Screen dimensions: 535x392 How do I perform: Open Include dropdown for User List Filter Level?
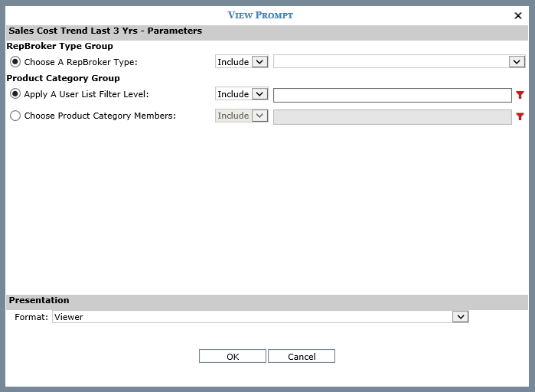[241, 94]
